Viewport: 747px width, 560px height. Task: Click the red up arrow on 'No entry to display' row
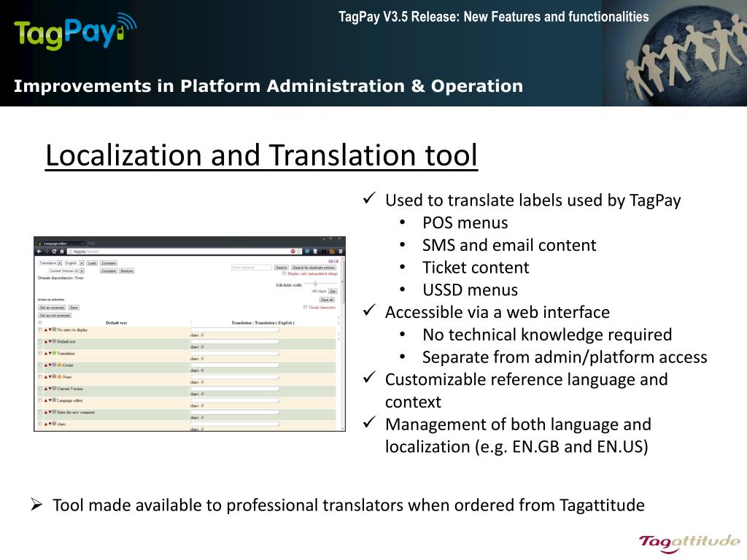tap(46, 330)
